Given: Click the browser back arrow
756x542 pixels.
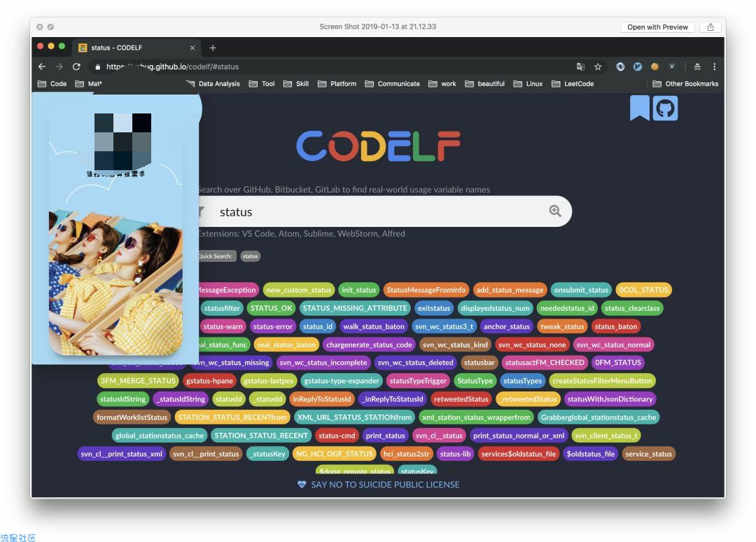Looking at the screenshot, I should point(42,67).
